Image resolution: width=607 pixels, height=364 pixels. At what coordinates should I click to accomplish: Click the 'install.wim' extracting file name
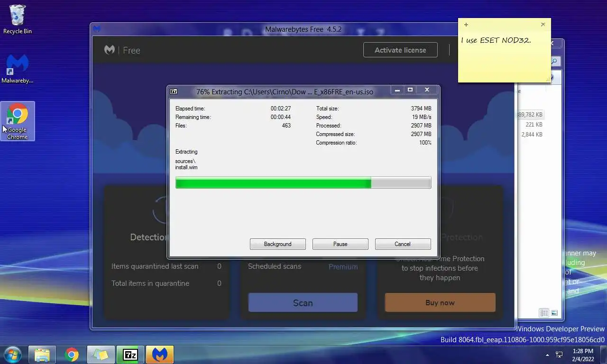click(186, 167)
